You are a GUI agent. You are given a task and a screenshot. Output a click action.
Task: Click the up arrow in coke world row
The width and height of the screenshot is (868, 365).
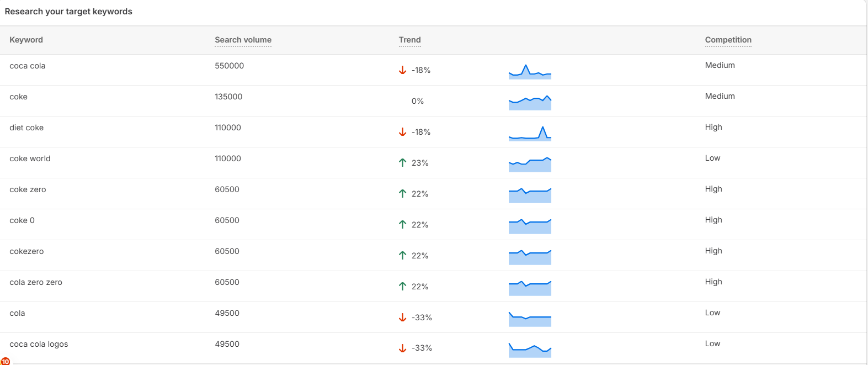[x=402, y=163]
